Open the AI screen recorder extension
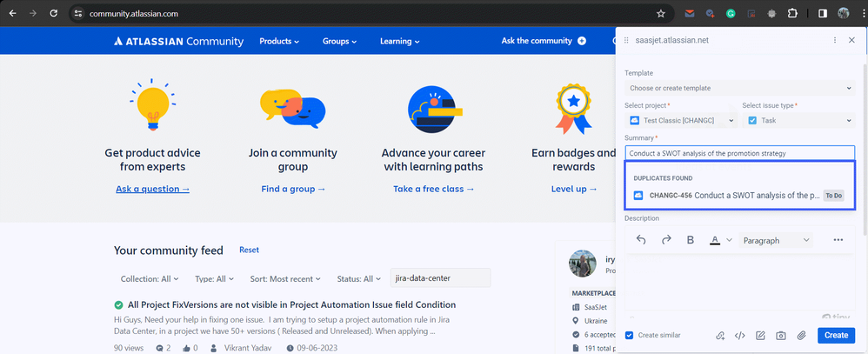Viewport: 868px width, 354px height. coord(751,14)
